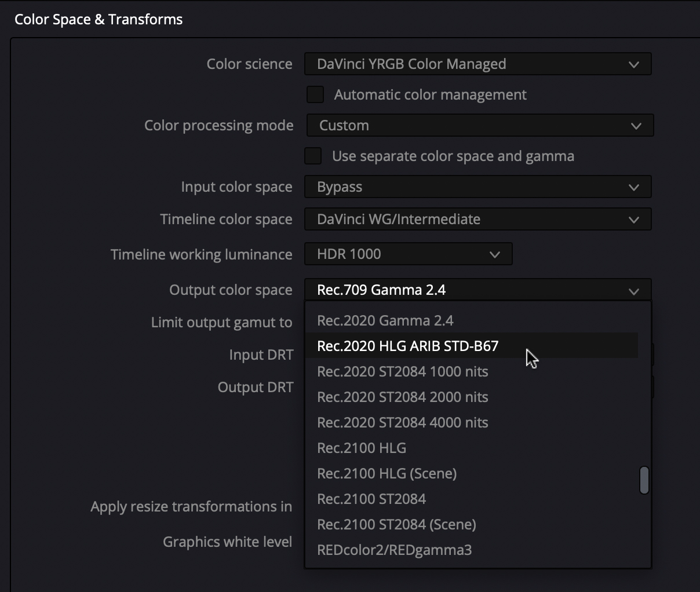Image resolution: width=700 pixels, height=592 pixels.
Task: Collapse the Output color space dropdown
Action: coord(477,290)
